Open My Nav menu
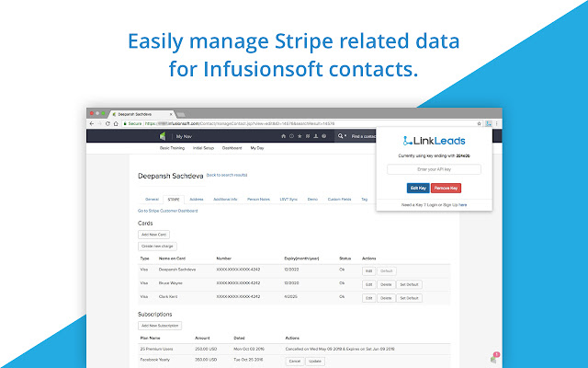Viewport: 588px width, 368px height. point(184,136)
